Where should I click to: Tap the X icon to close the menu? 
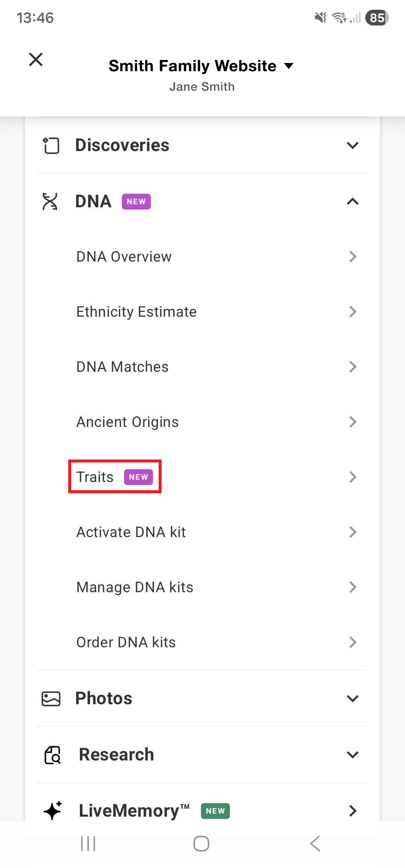tap(36, 59)
